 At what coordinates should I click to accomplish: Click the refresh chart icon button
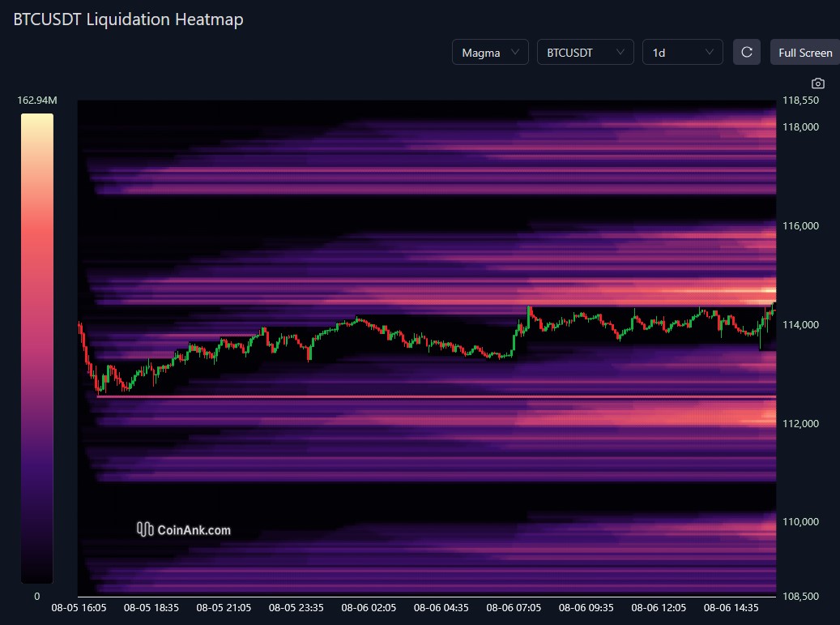point(747,52)
